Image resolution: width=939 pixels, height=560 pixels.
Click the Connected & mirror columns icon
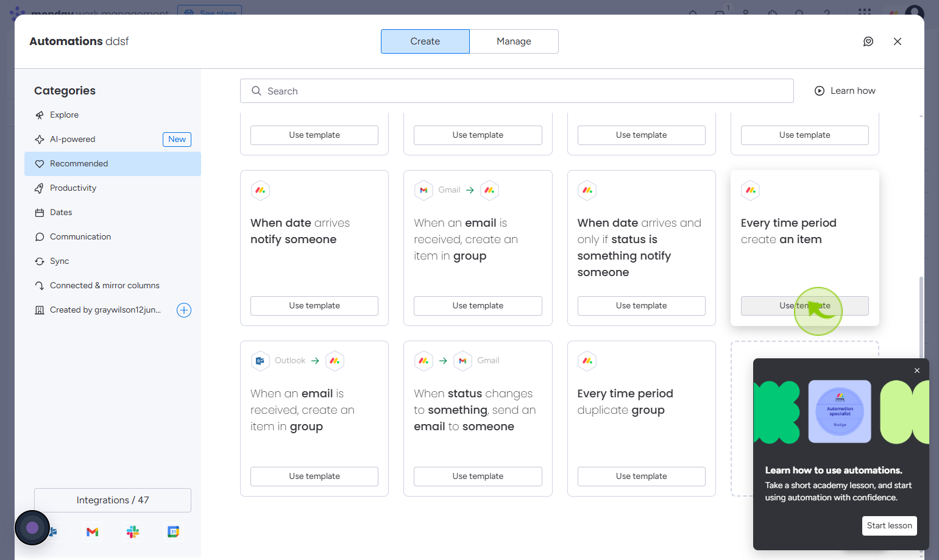pos(40,286)
